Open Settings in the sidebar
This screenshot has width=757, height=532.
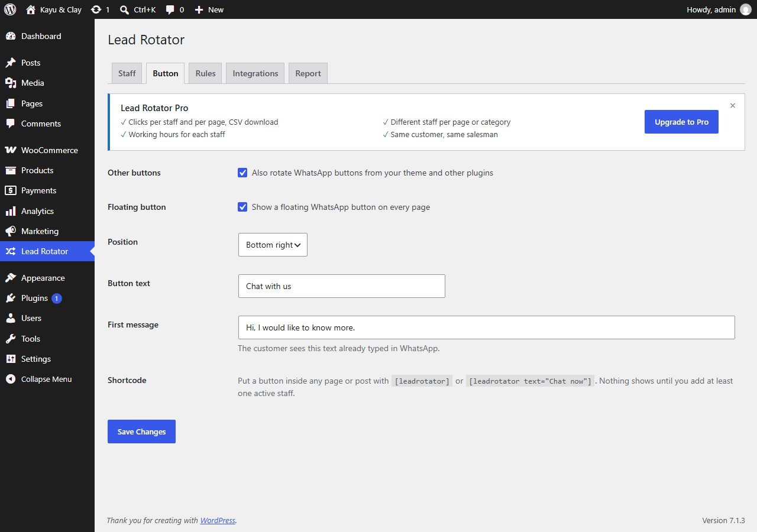[47, 359]
